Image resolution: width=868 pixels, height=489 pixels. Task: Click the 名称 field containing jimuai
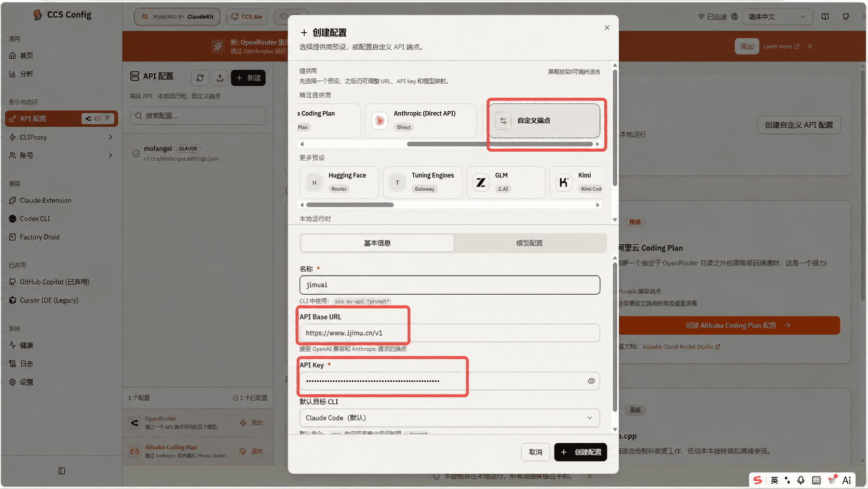coord(450,285)
